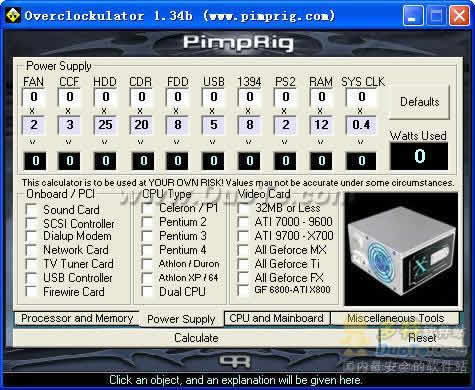
Task: Click the PS2 quantity field
Action: (x=286, y=97)
